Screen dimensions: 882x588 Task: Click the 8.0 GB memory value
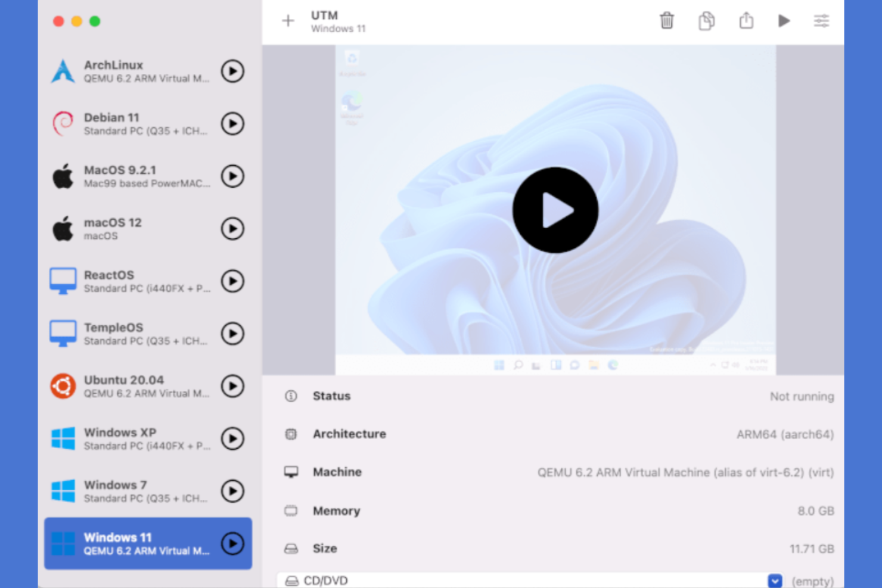(x=816, y=511)
